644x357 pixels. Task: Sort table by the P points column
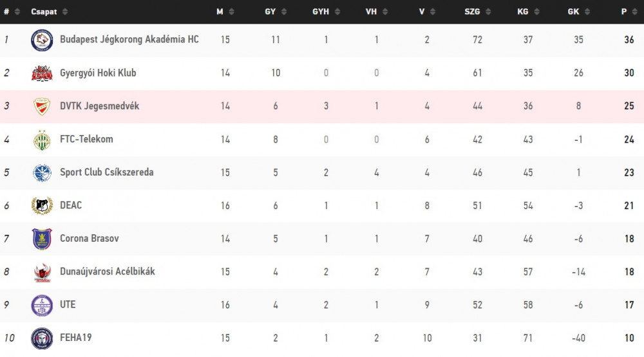[x=629, y=12]
